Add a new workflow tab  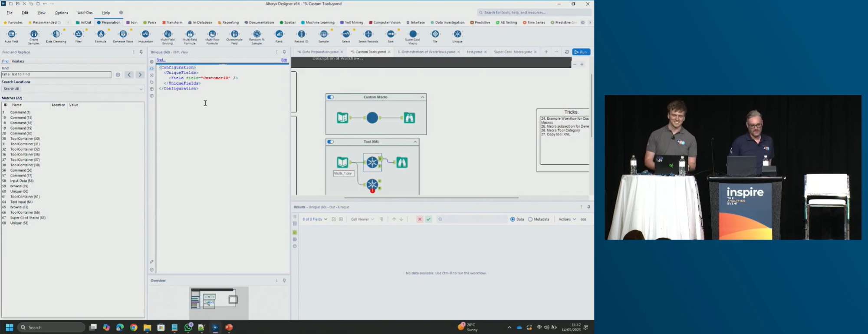click(546, 52)
